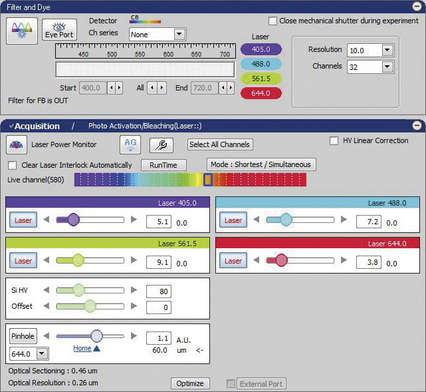Increase Laser 561.5 power with right arrow
This screenshot has height=392, width=426.
click(134, 260)
